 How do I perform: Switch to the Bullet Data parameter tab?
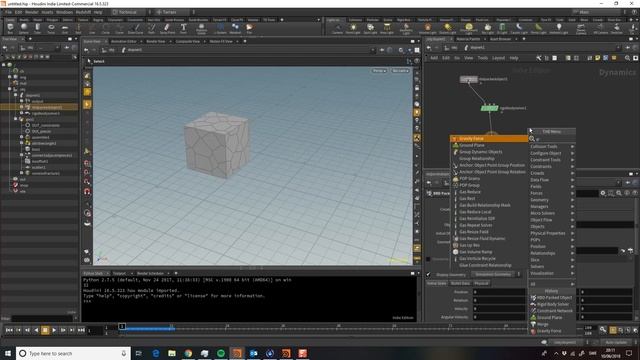[460, 283]
